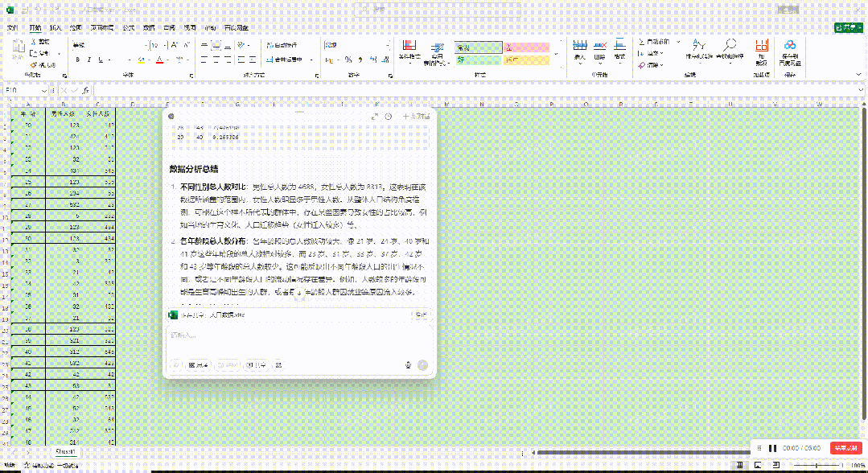Open the number format combo box
The height and width of the screenshot is (473, 868).
coord(357,45)
